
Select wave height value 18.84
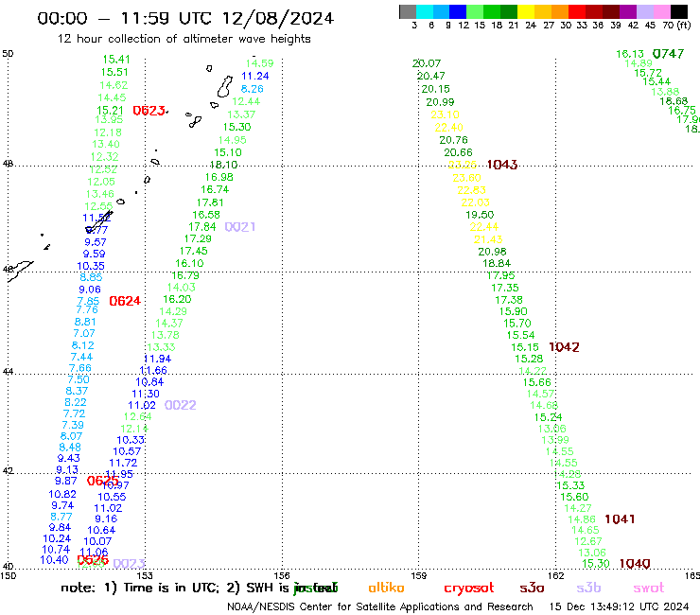(x=497, y=264)
